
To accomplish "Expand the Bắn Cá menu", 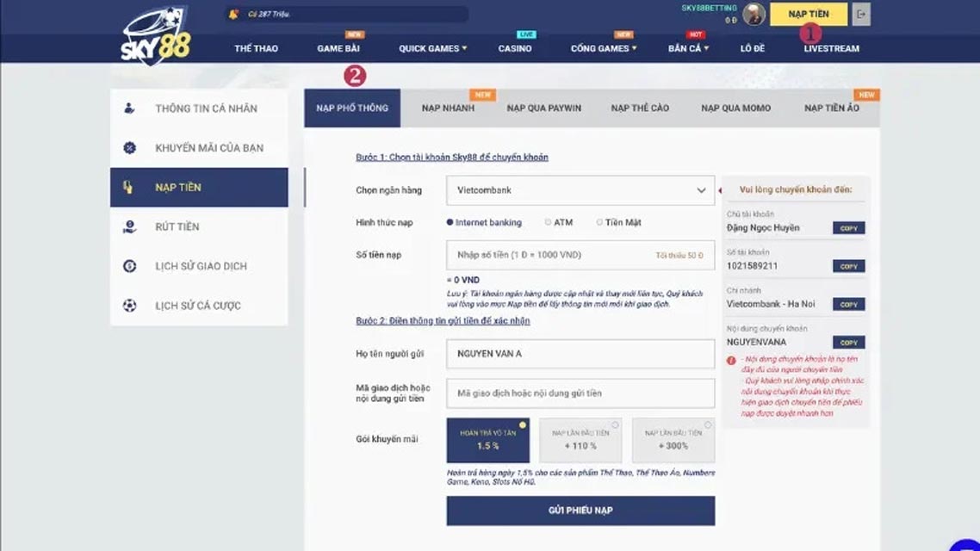I will pos(688,48).
